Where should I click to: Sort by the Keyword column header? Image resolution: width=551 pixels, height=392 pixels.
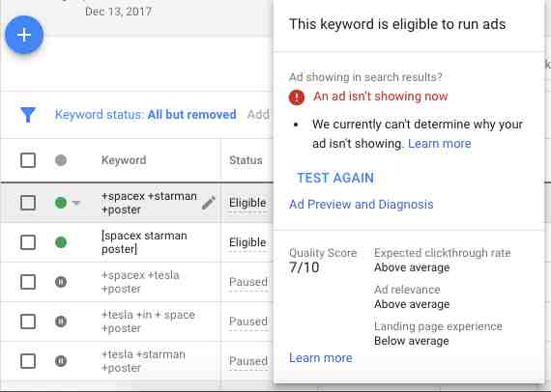(x=124, y=160)
